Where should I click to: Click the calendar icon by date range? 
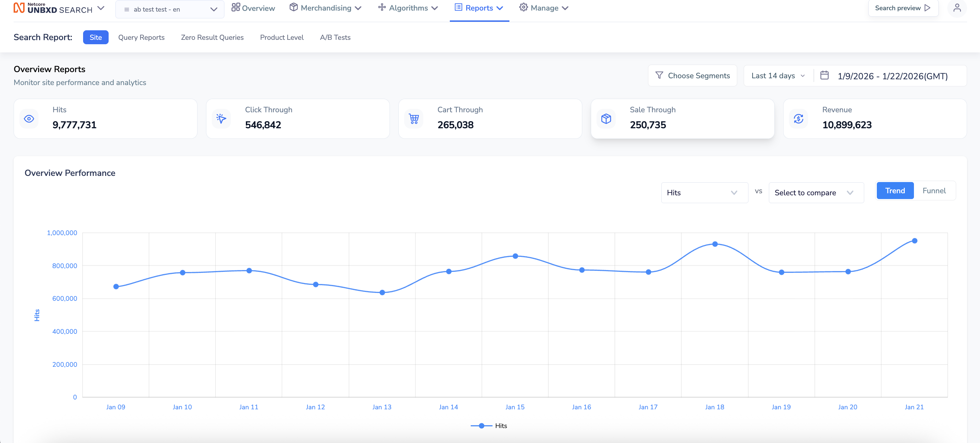[824, 75]
